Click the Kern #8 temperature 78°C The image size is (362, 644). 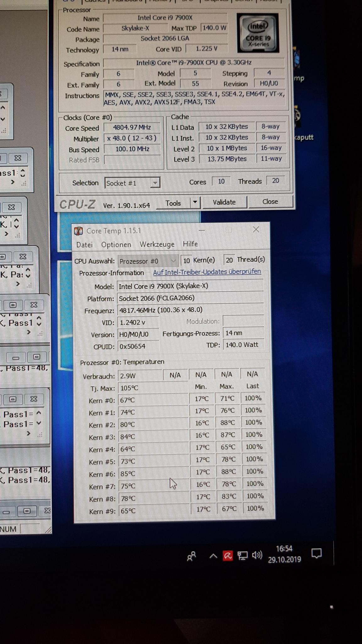(x=154, y=498)
